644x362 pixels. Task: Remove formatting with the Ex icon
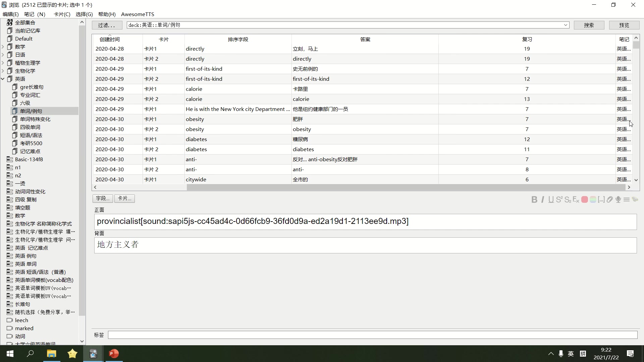click(576, 200)
